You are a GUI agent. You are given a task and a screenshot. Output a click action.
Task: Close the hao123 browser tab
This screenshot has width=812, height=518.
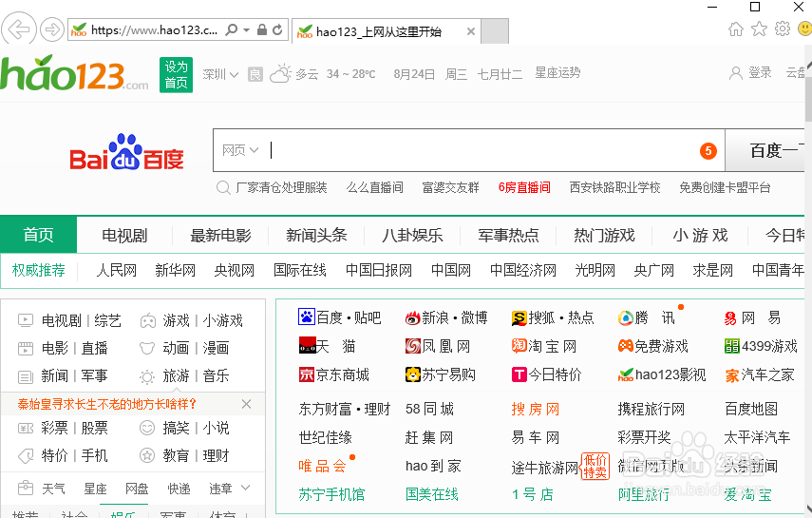point(471,31)
